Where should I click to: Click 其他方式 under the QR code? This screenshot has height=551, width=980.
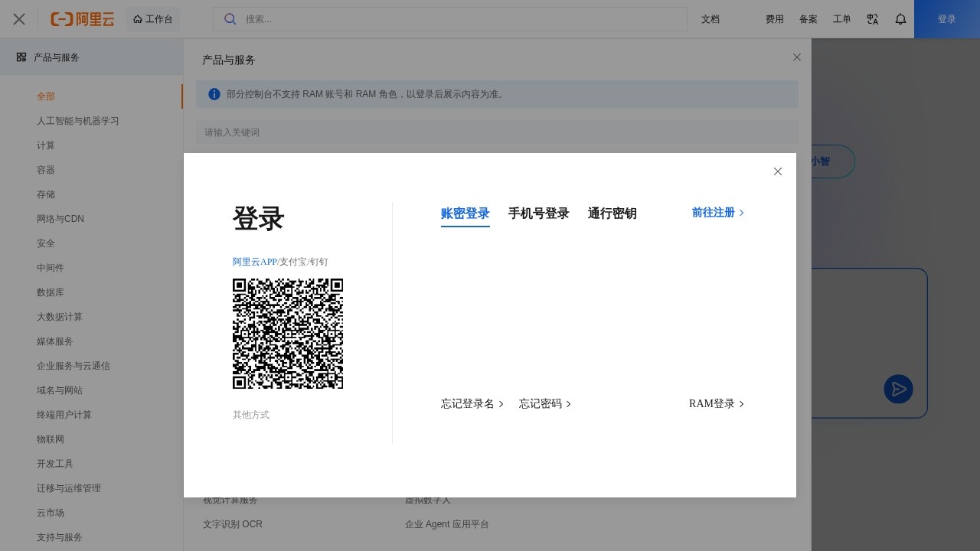pyautogui.click(x=251, y=415)
